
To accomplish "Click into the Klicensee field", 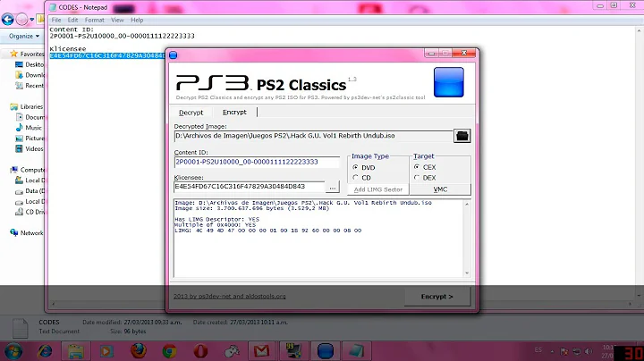I will point(250,186).
